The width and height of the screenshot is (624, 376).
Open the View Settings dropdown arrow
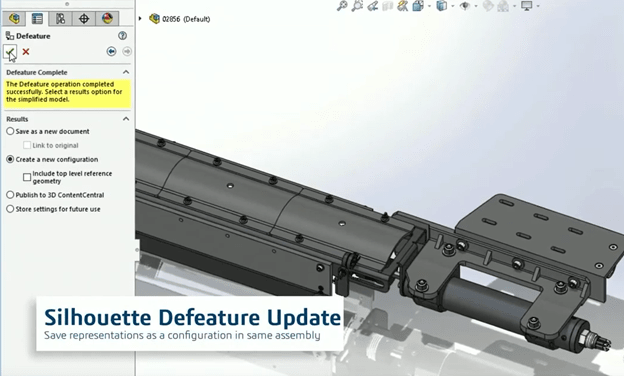538,6
